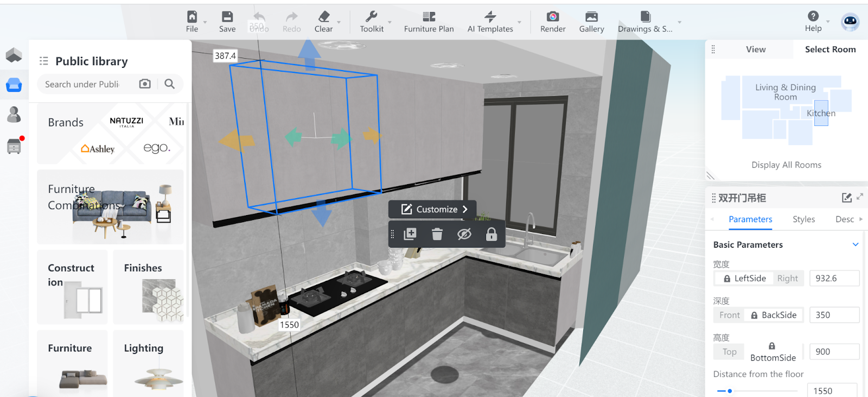Show previous property tabs arrow
This screenshot has height=397, width=868.
[x=712, y=219]
